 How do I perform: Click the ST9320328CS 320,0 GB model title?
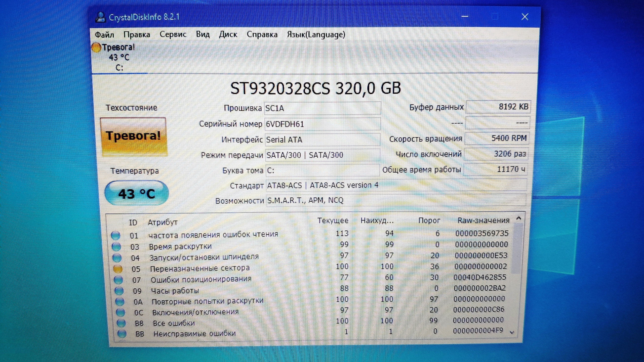tap(315, 88)
